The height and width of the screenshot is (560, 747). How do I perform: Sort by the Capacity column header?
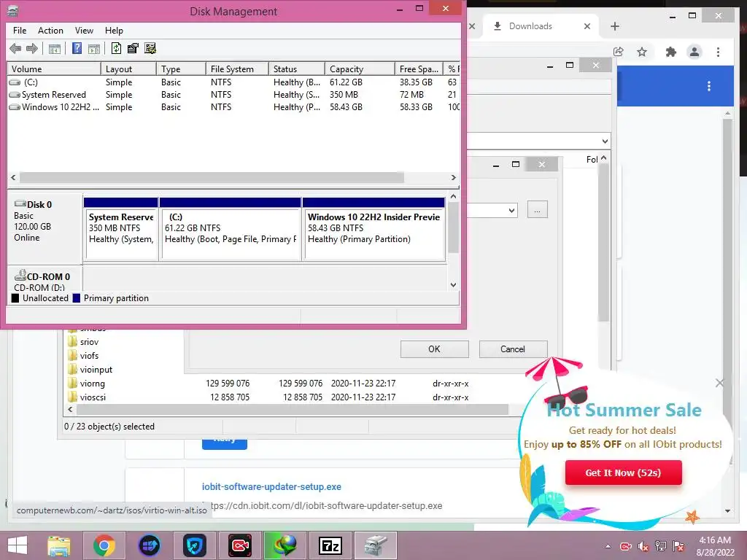pyautogui.click(x=360, y=69)
